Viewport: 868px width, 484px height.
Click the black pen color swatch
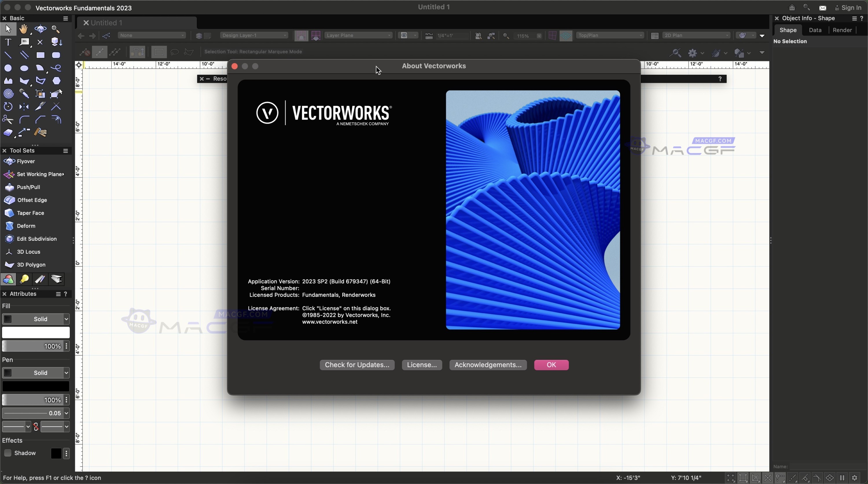[x=35, y=386]
